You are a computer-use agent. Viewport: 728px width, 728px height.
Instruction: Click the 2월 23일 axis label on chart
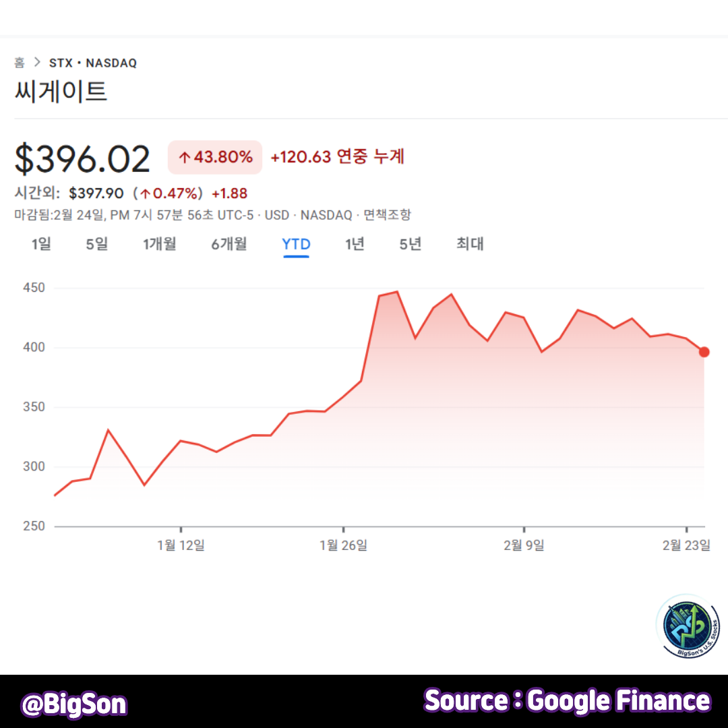686,547
